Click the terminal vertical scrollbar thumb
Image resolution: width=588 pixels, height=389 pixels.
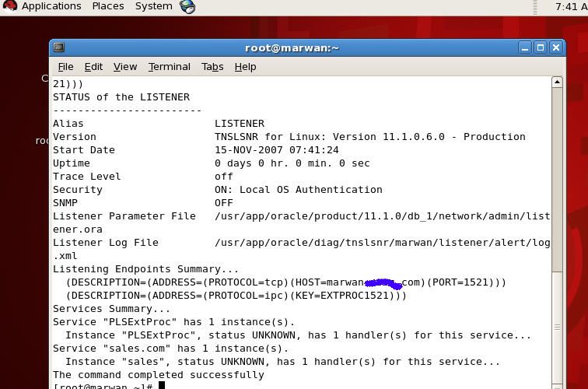(557, 327)
